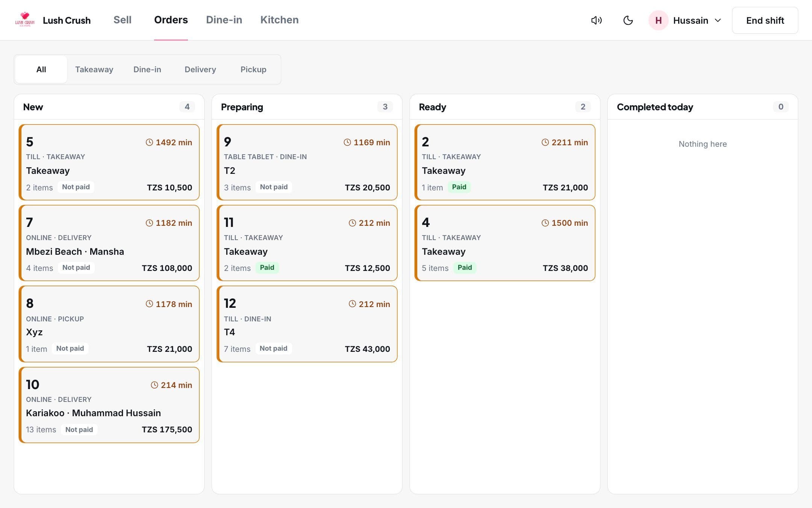Open the Xyz pickup order card

pyautogui.click(x=109, y=324)
